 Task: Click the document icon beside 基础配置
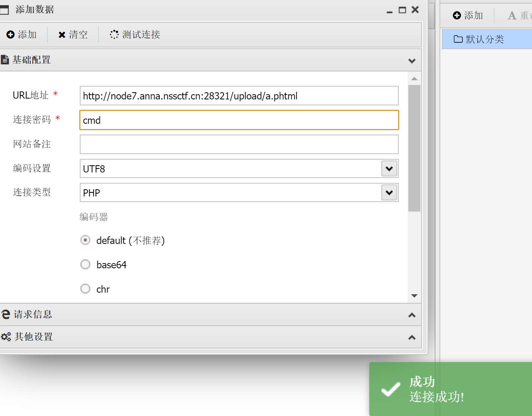5,60
